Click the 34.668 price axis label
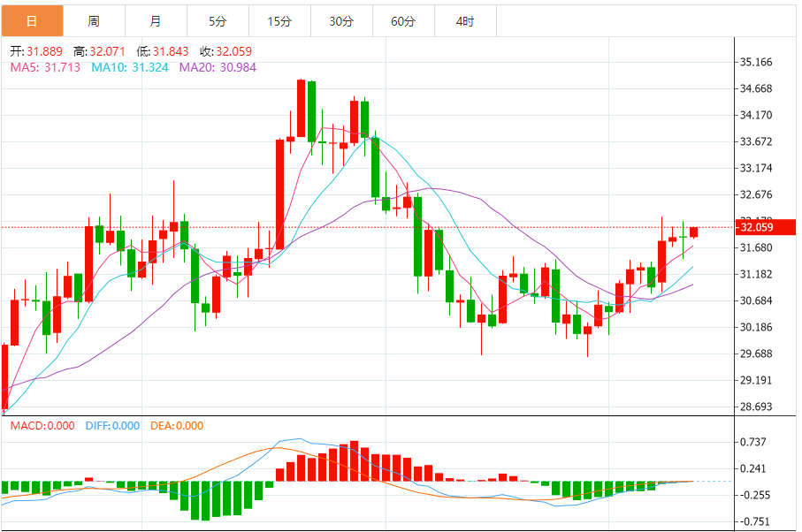The image size is (802, 532). [x=756, y=88]
